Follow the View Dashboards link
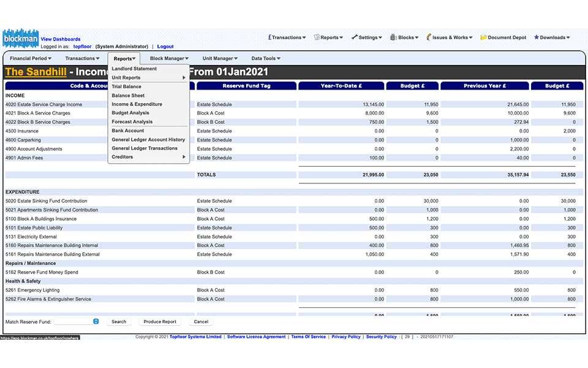588x368 pixels. click(60, 39)
